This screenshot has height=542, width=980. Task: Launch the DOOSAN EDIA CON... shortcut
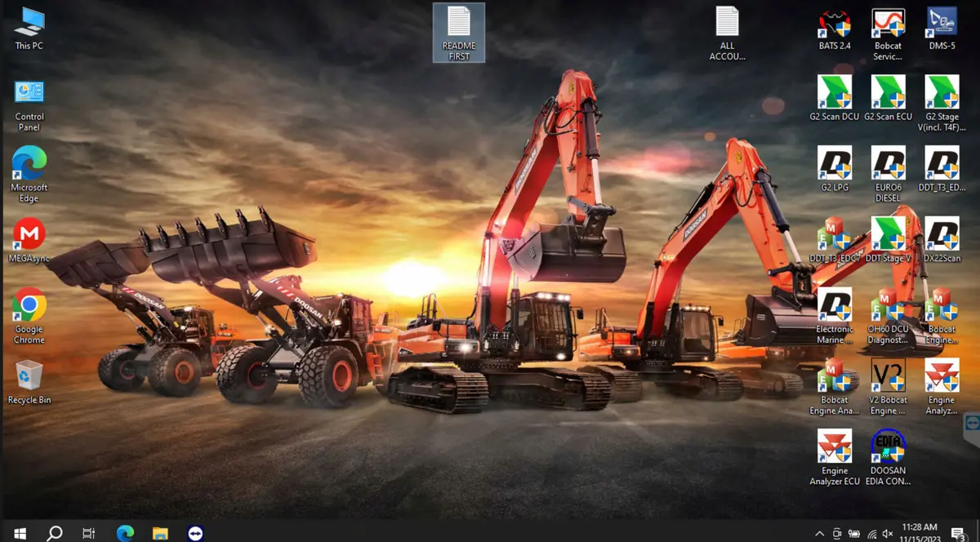tap(888, 457)
